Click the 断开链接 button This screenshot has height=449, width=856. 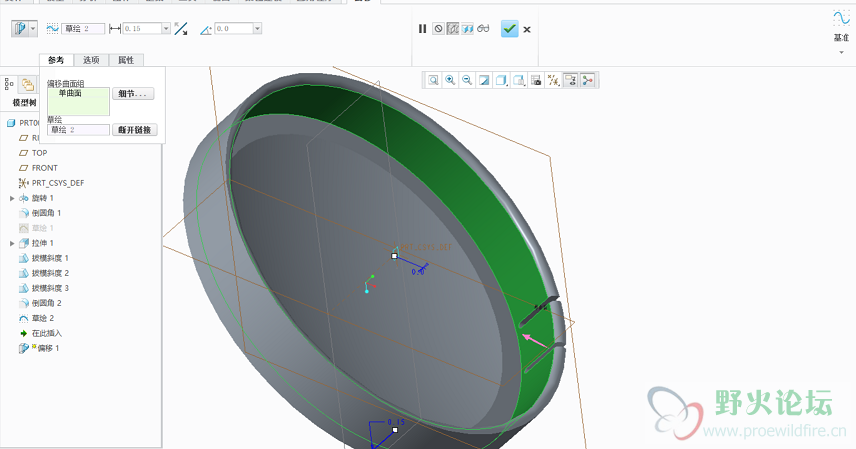point(135,130)
